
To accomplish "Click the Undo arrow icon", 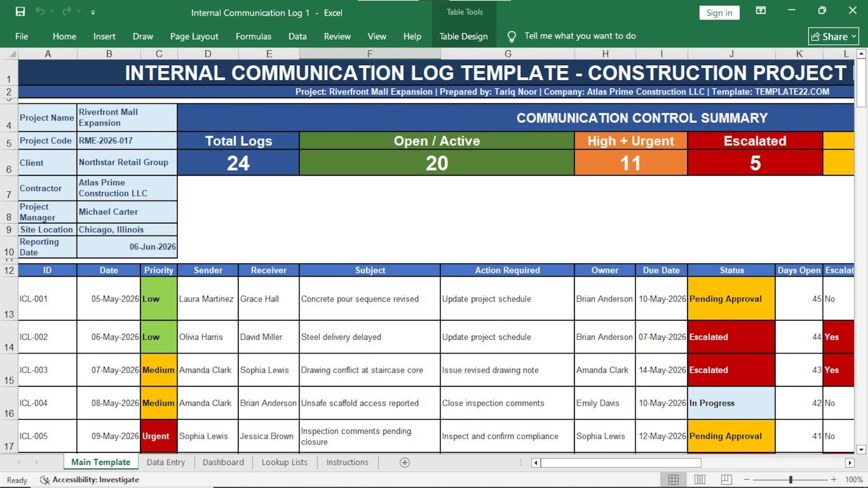I will [40, 11].
